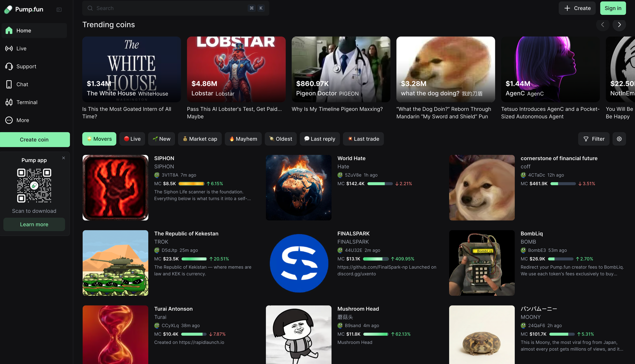The image size is (635, 364).
Task: Open the Filter dropdown
Action: [594, 139]
